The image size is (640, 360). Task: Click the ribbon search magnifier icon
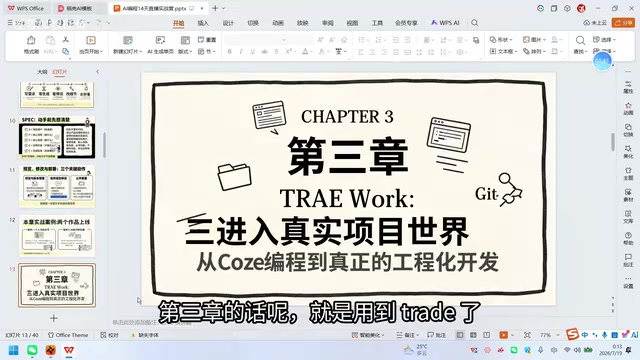click(474, 23)
